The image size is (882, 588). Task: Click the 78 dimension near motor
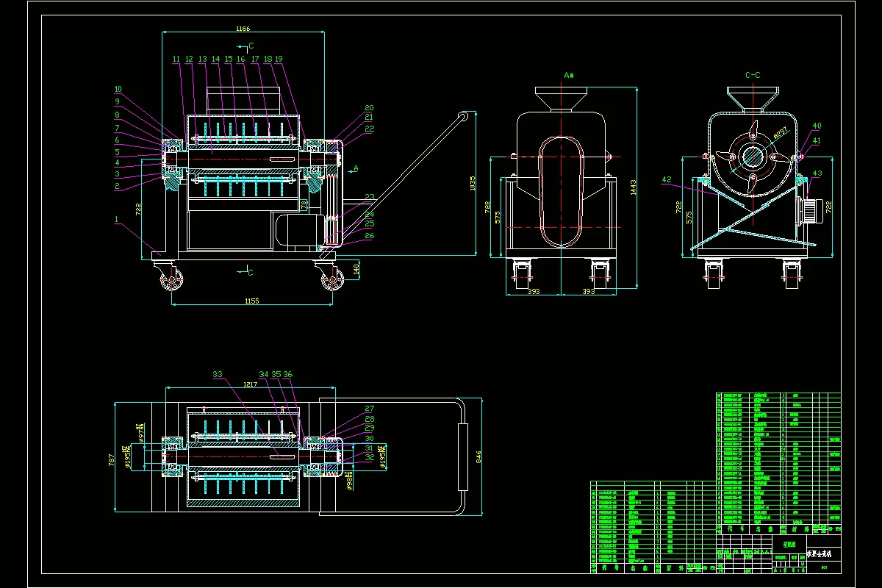click(x=304, y=204)
